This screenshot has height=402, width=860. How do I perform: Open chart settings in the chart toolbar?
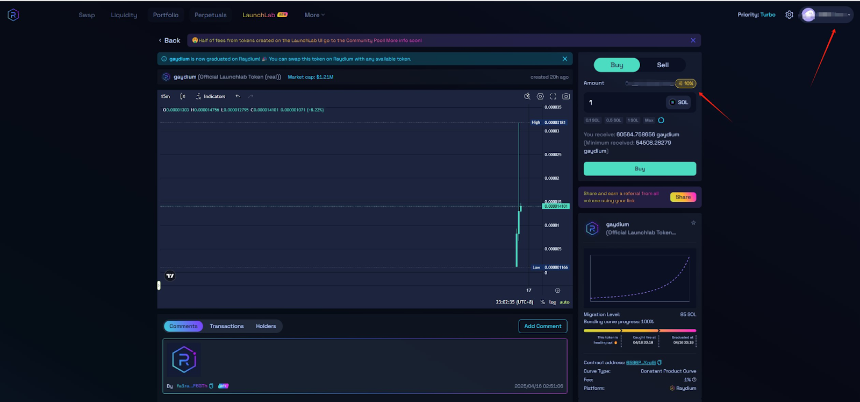point(540,97)
